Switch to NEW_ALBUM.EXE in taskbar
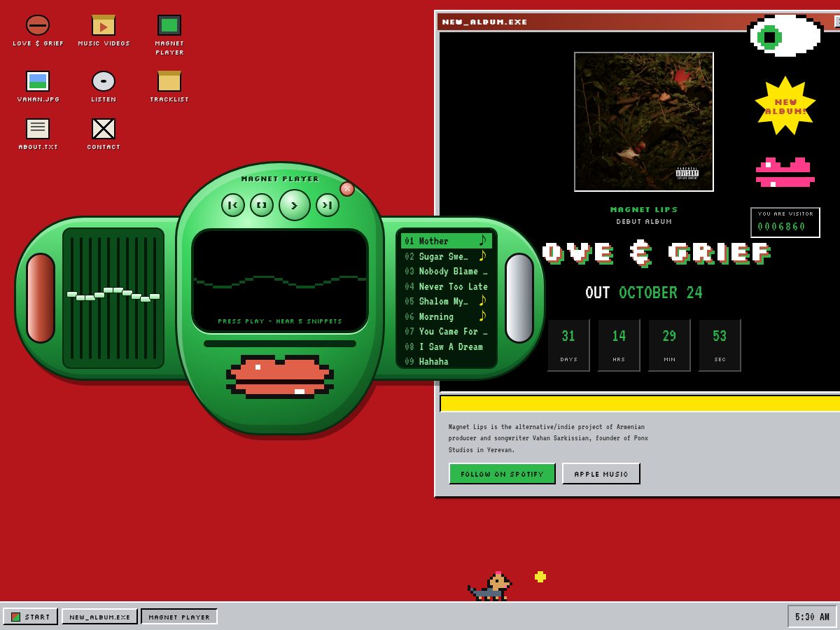 tap(99, 617)
